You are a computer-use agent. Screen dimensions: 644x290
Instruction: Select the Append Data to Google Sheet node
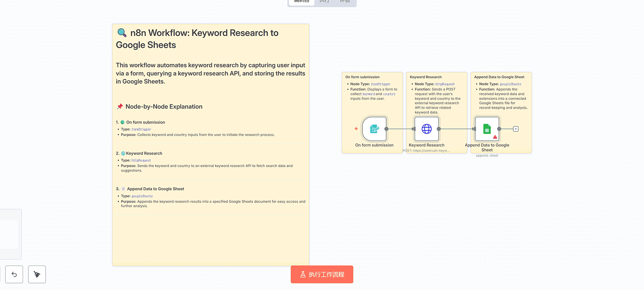486,129
